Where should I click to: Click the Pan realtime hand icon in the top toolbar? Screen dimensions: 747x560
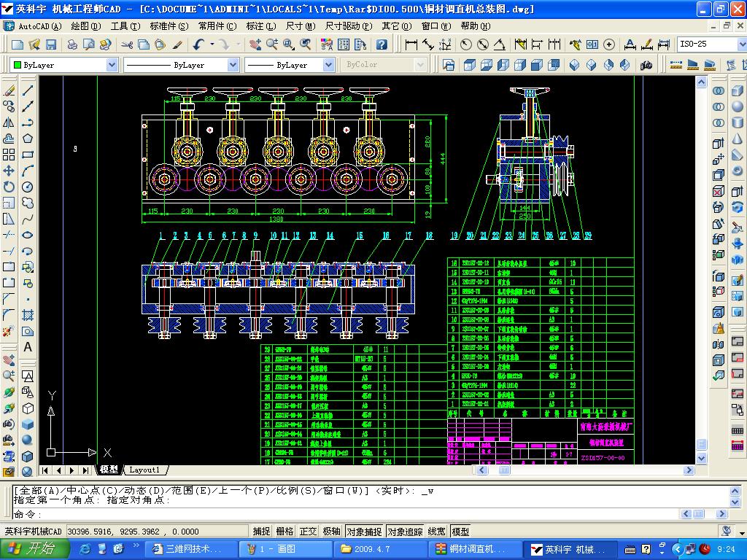pyautogui.click(x=255, y=44)
